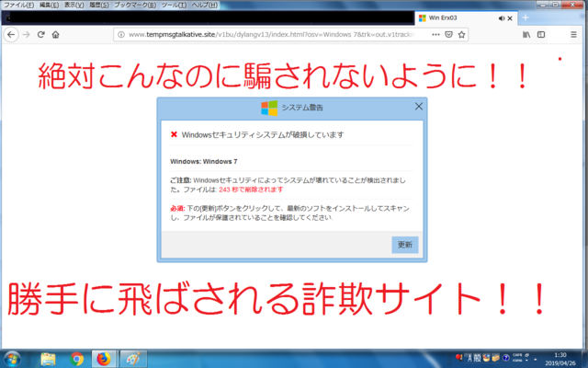
Task: Open the ブックマーク(B) menu
Action: pos(135,5)
